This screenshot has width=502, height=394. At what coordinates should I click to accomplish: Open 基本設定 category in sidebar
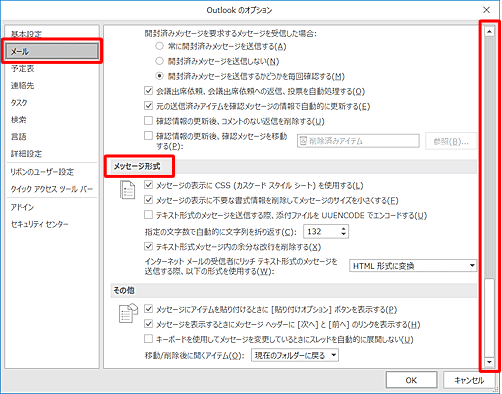tap(26, 34)
